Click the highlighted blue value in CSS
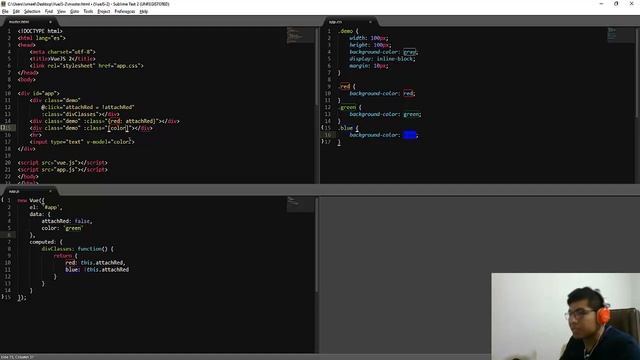640x360 pixels. [409, 135]
